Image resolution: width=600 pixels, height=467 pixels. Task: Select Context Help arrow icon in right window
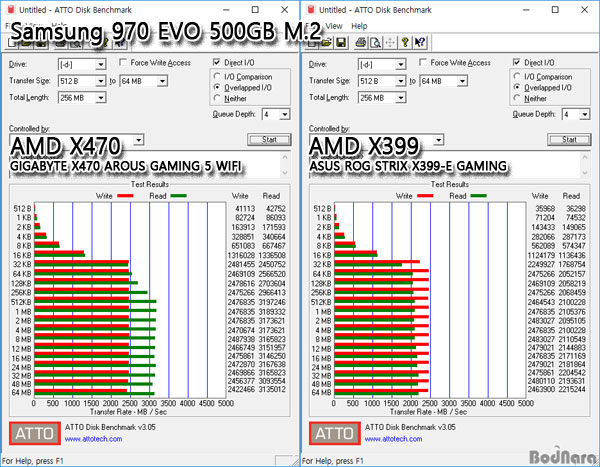coord(420,43)
